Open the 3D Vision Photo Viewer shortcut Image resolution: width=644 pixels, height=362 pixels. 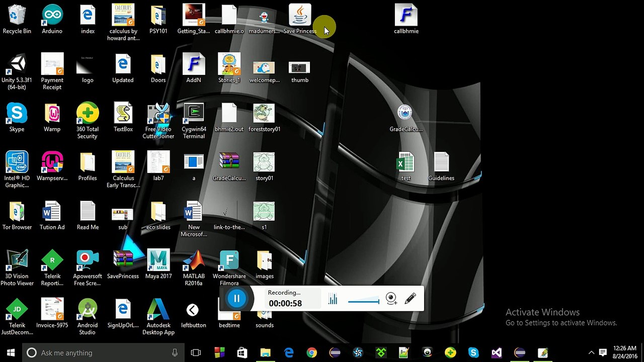coord(17,268)
